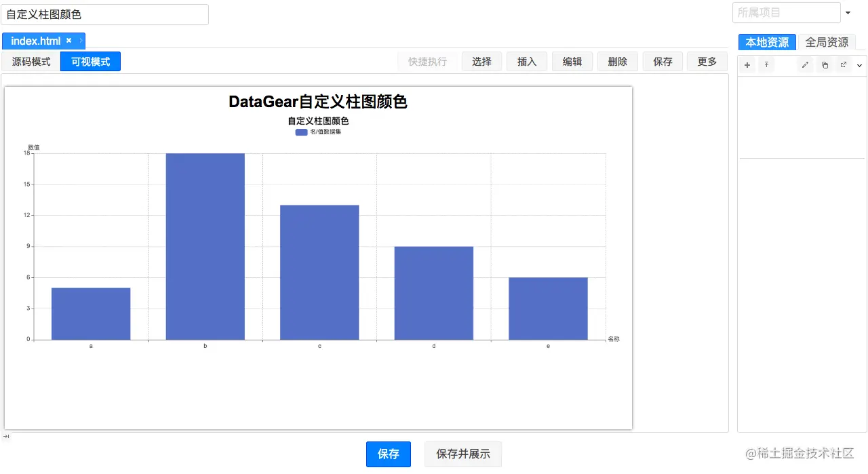Open the tab overflow arrow next to index.html

[x=81, y=41]
